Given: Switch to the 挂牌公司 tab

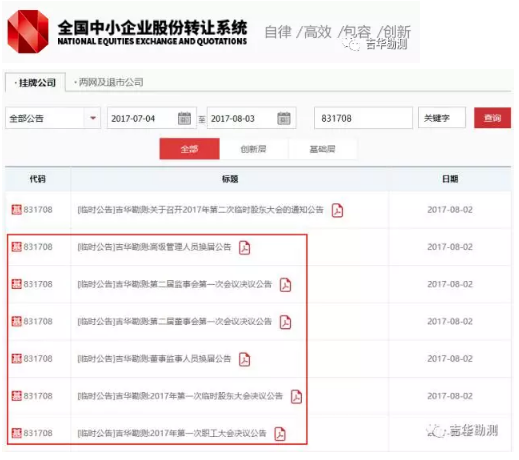Looking at the screenshot, I should point(35,82).
